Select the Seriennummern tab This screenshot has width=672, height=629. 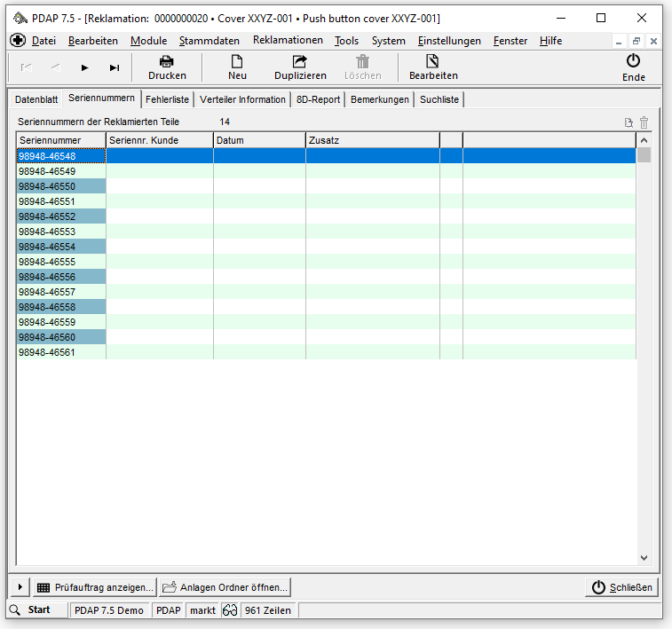101,98
